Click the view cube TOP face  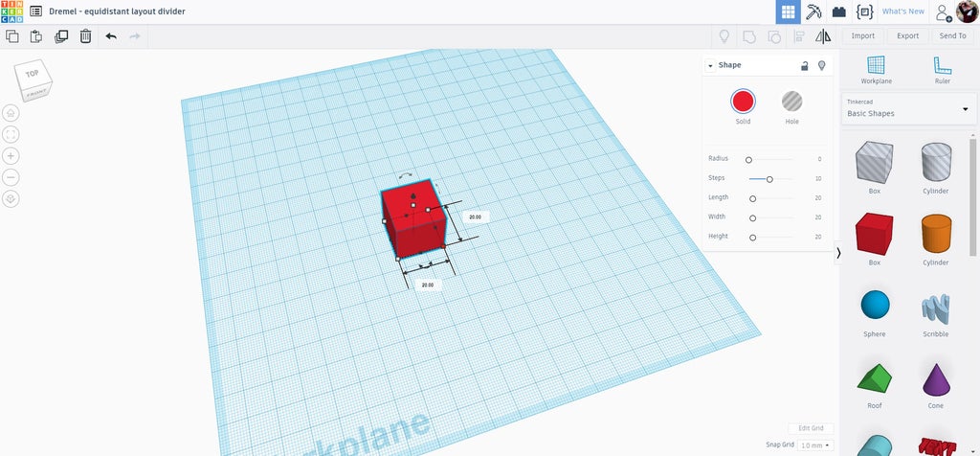32,74
